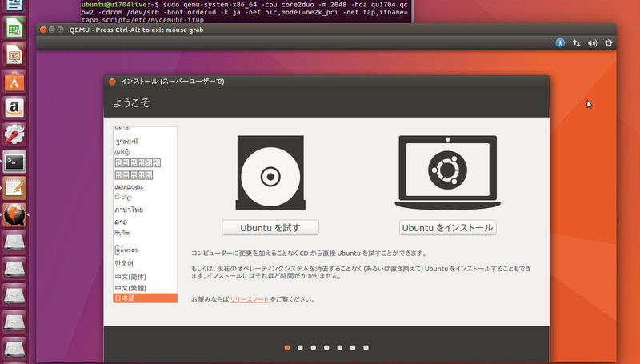Image resolution: width=640 pixels, height=364 pixels.
Task: Click the Ubuntu をインストール button
Action: click(x=448, y=228)
